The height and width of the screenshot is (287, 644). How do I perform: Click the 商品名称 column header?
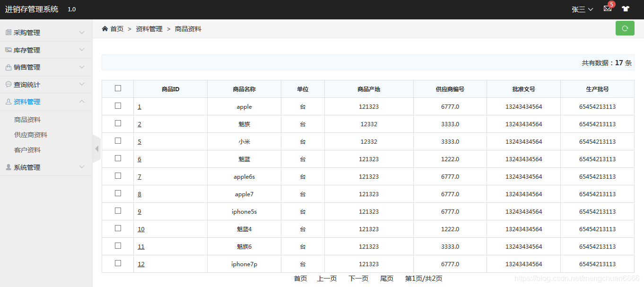pos(244,89)
